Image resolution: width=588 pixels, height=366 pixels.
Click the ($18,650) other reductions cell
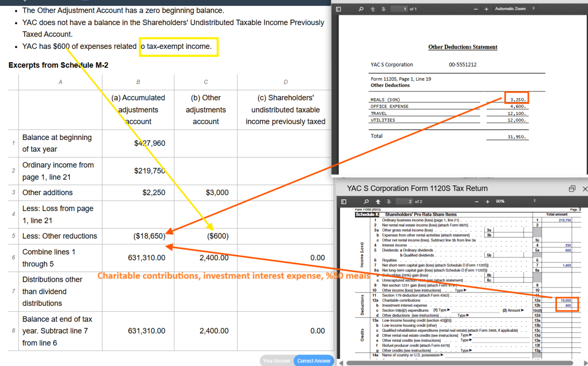[138, 236]
